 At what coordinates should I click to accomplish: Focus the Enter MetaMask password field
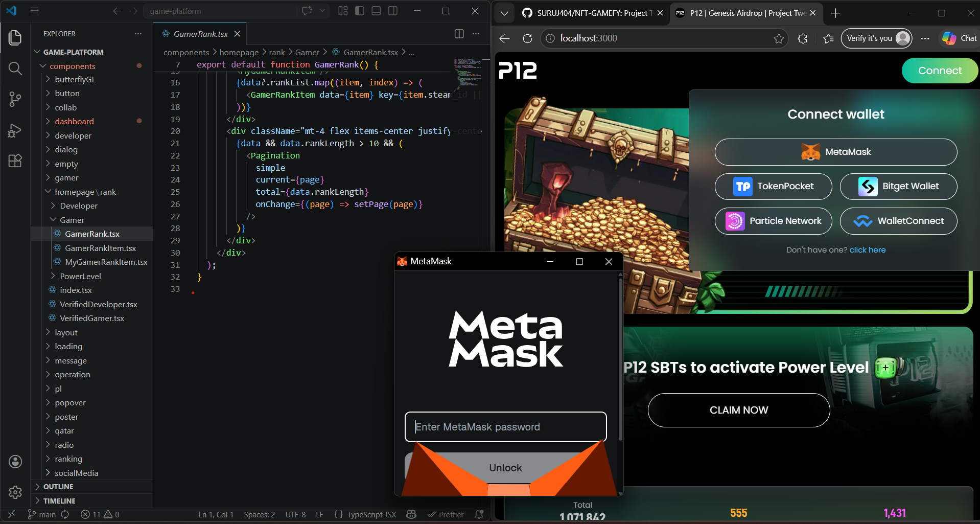click(x=506, y=427)
